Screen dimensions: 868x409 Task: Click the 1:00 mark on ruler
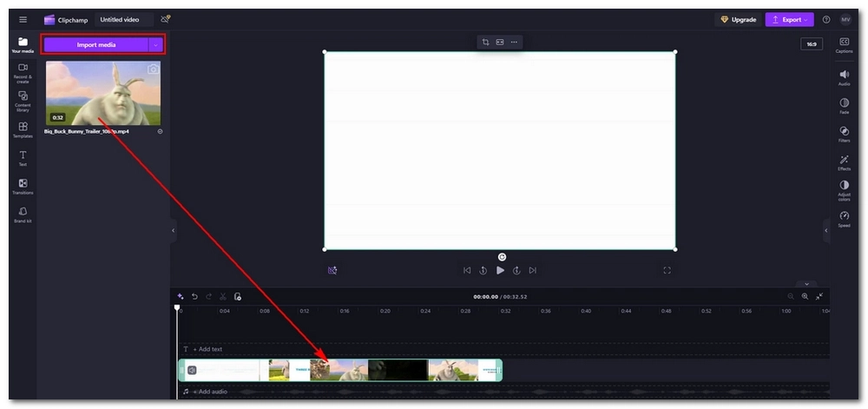[x=786, y=311]
